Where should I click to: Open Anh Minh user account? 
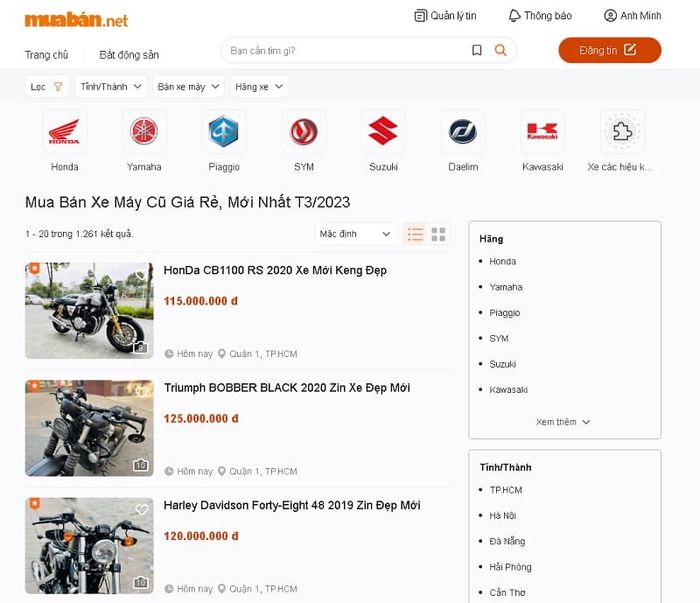(x=632, y=16)
